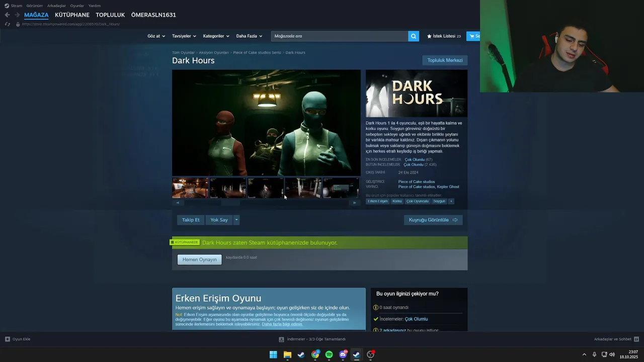Expand the Tavsiyeler dropdown

pyautogui.click(x=184, y=36)
